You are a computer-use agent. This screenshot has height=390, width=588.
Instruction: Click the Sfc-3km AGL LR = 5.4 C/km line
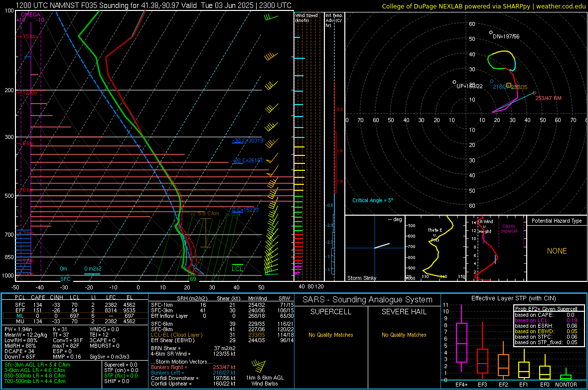tap(37, 365)
